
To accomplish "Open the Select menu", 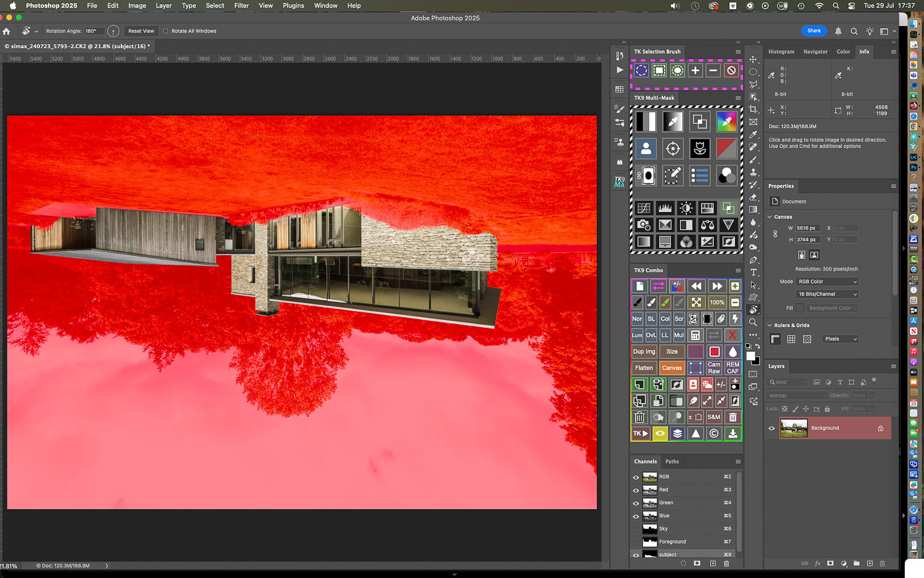I will [x=215, y=6].
